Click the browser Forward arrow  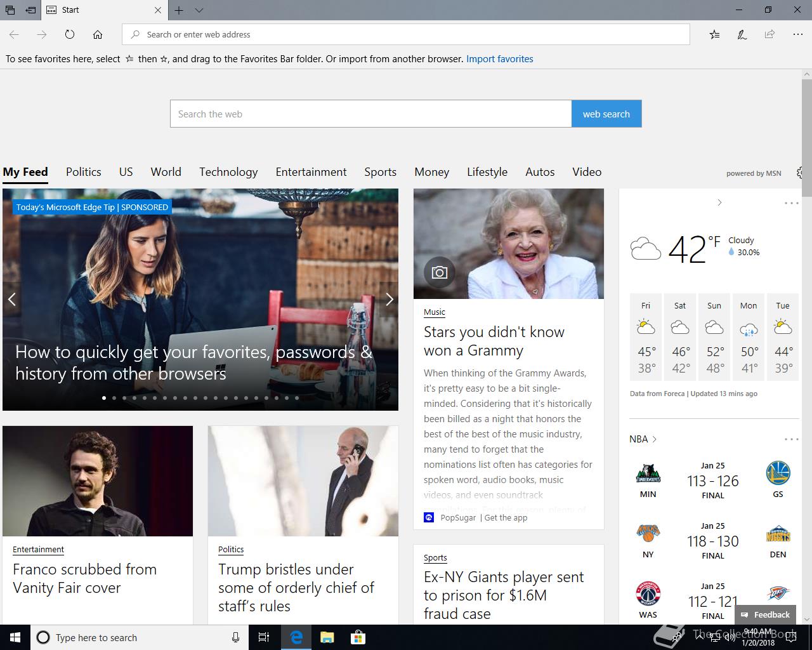tap(42, 34)
